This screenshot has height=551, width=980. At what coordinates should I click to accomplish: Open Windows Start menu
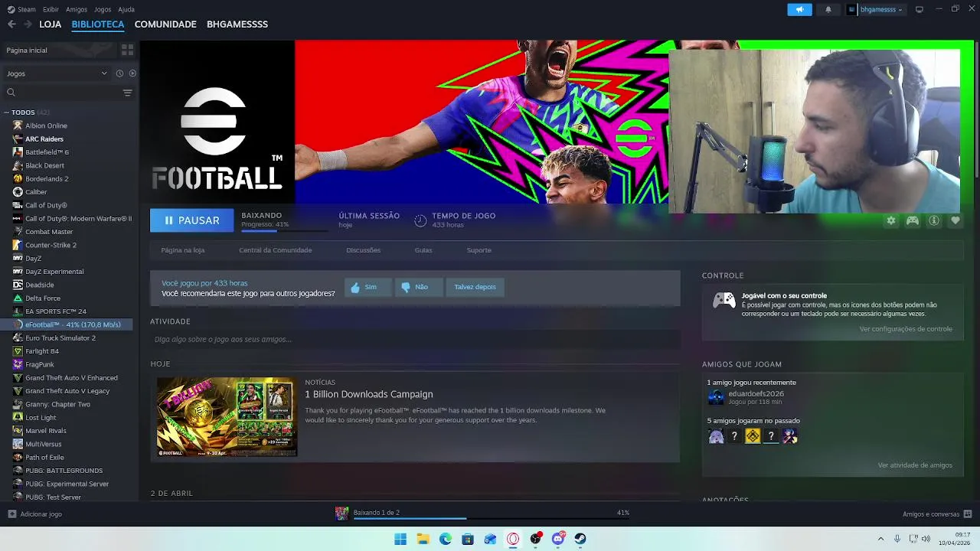coord(400,539)
